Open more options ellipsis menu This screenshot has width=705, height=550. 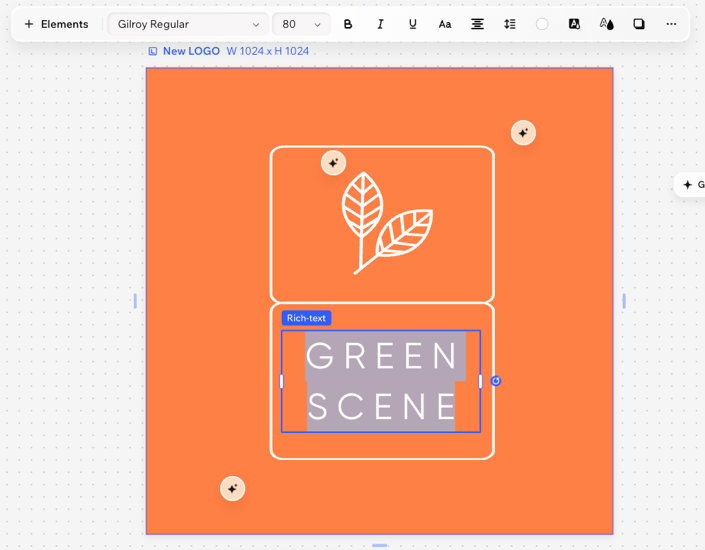671,24
